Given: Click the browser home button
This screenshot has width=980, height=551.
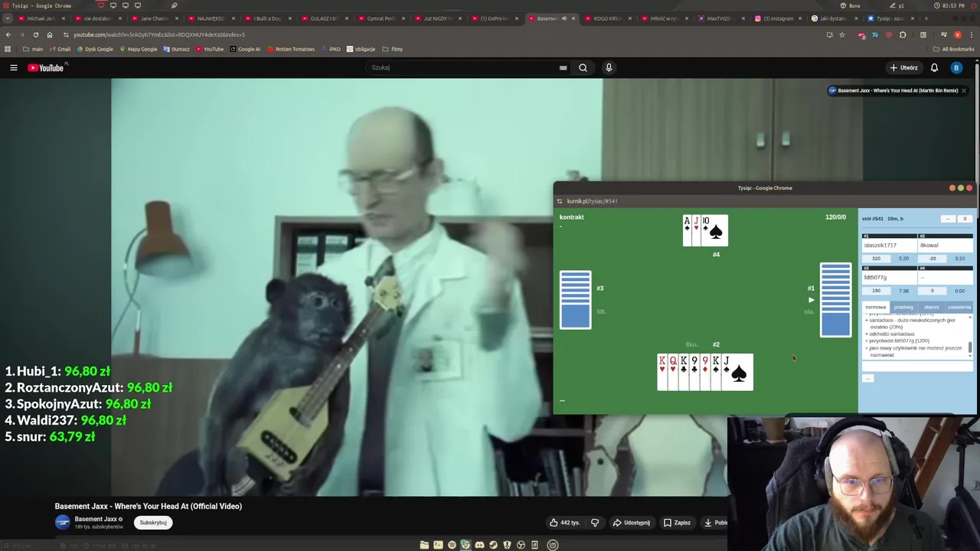Looking at the screenshot, I should pos(50,34).
